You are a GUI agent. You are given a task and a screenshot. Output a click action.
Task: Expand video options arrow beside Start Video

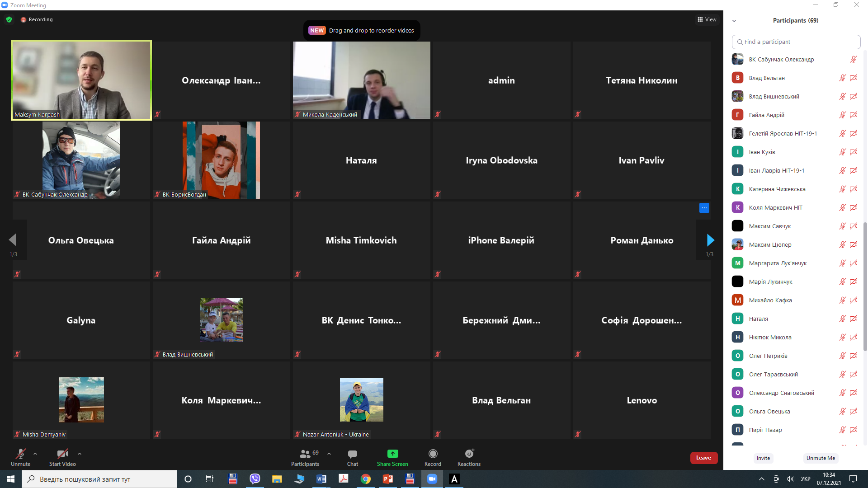pyautogui.click(x=80, y=454)
